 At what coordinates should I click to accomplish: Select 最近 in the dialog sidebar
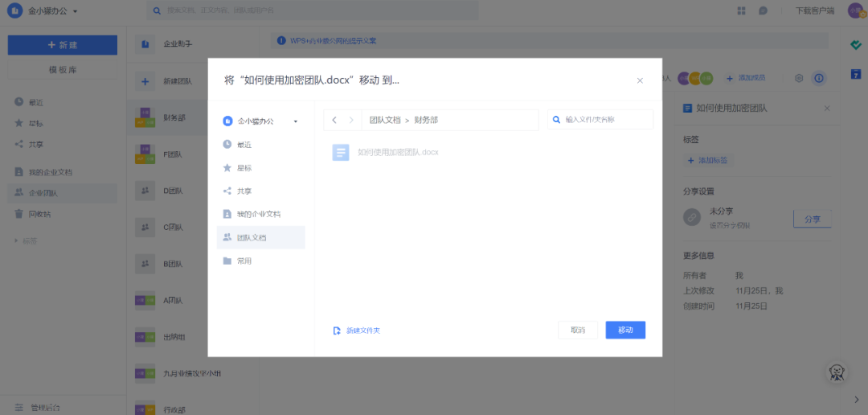tap(260, 145)
